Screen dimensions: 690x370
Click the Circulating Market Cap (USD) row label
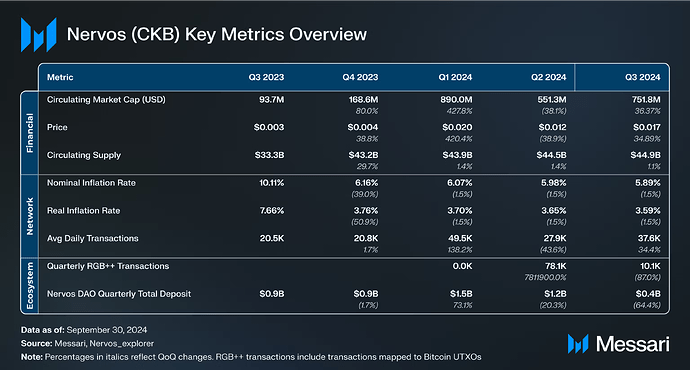click(106, 100)
